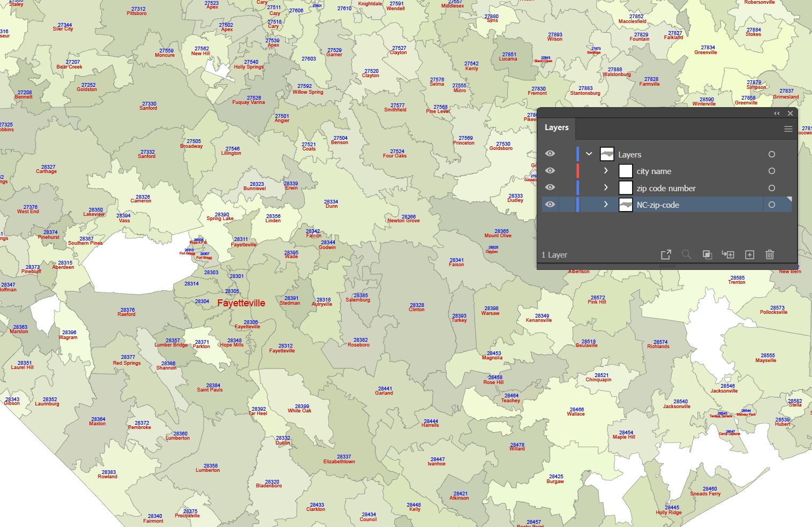
Task: Click the 'Roseboro' map label
Action: 358,345
